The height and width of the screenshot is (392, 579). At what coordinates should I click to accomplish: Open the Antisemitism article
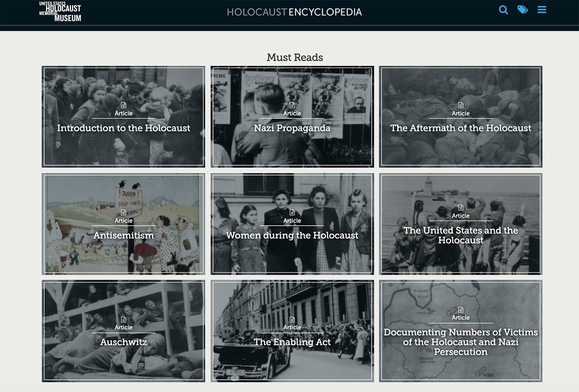124,235
